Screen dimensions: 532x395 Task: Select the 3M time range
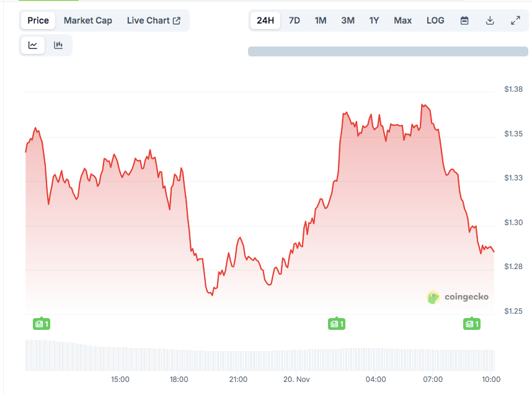point(348,20)
